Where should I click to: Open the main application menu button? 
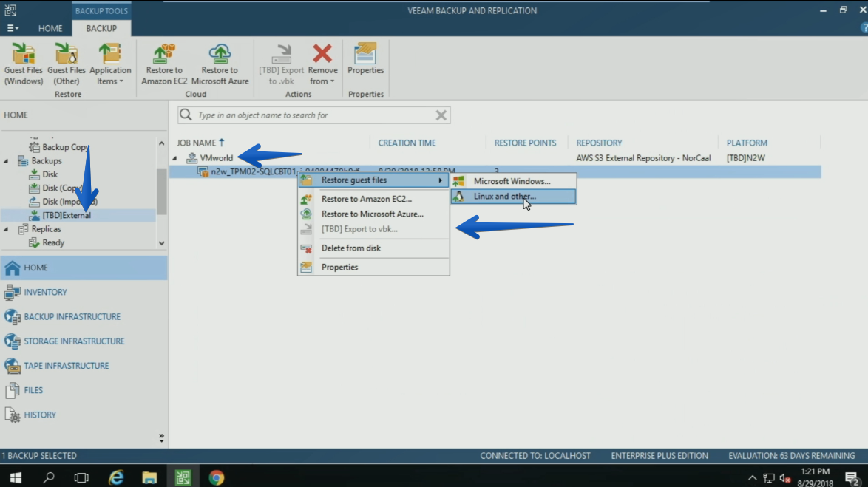pyautogui.click(x=12, y=28)
